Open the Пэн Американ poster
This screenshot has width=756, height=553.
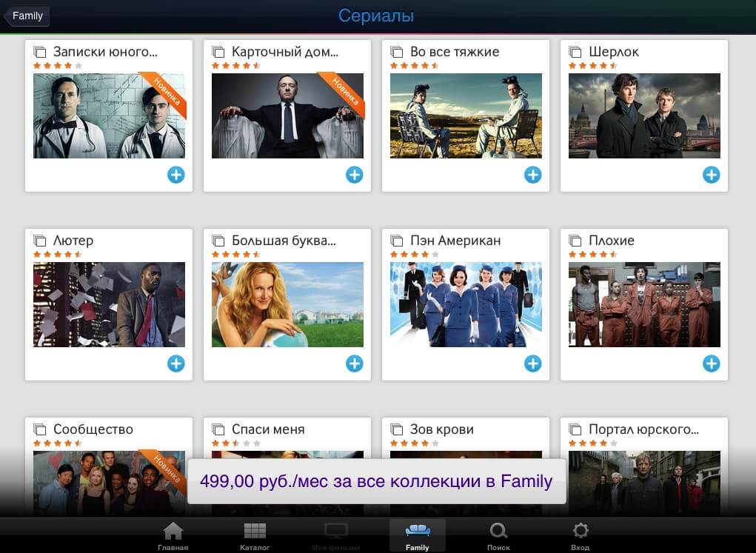tap(466, 305)
